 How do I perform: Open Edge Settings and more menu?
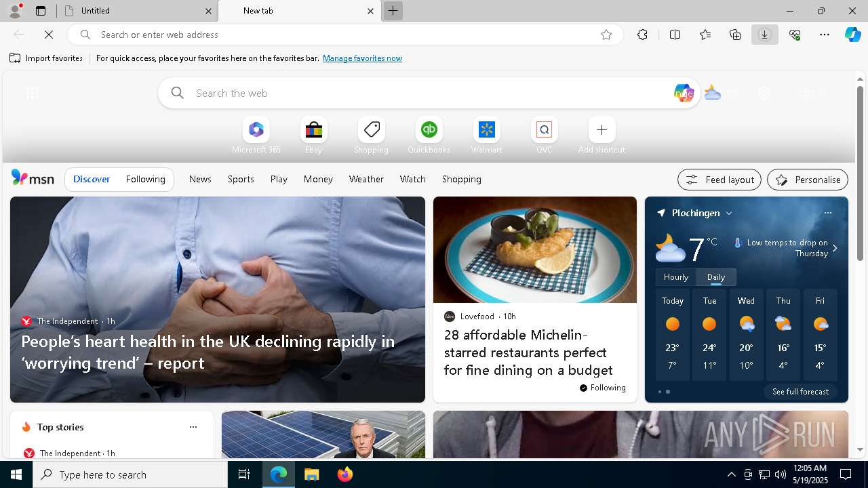pyautogui.click(x=825, y=35)
